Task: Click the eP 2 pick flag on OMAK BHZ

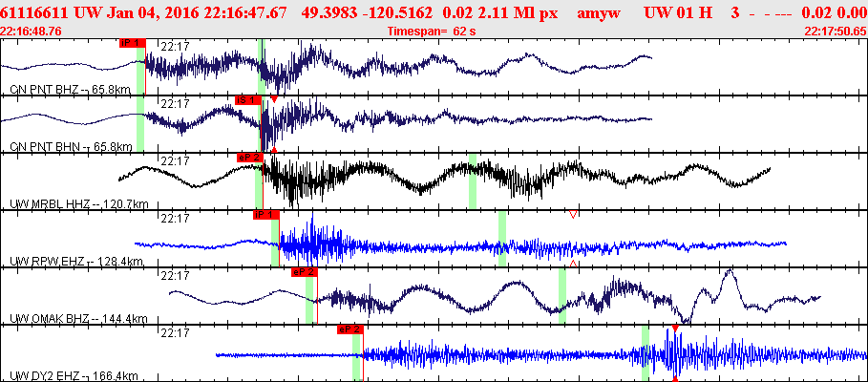Action: pyautogui.click(x=304, y=272)
